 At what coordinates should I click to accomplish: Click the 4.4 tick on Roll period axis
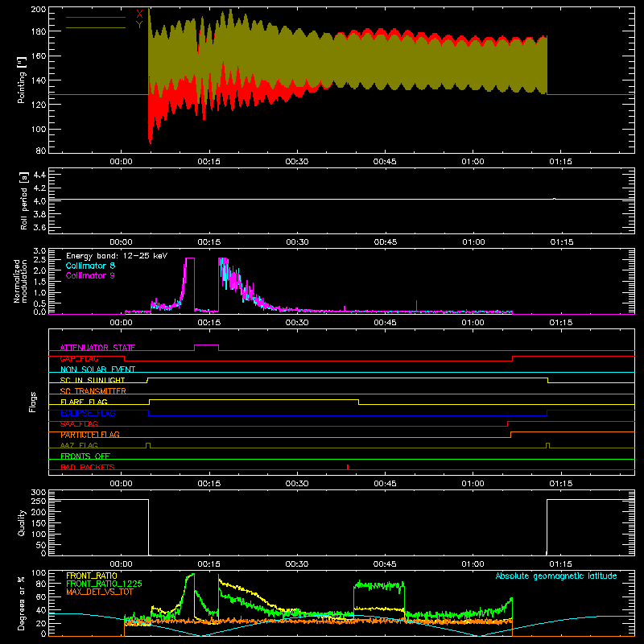pos(39,175)
